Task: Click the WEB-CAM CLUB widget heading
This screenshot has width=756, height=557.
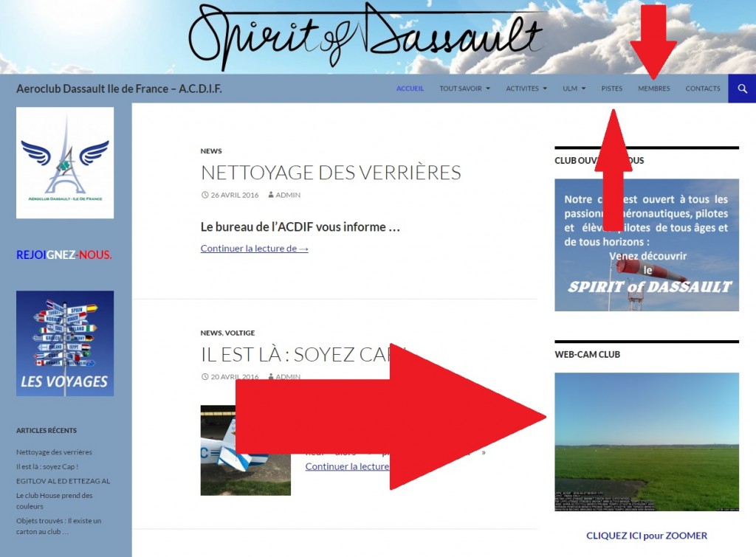Action: (x=587, y=355)
